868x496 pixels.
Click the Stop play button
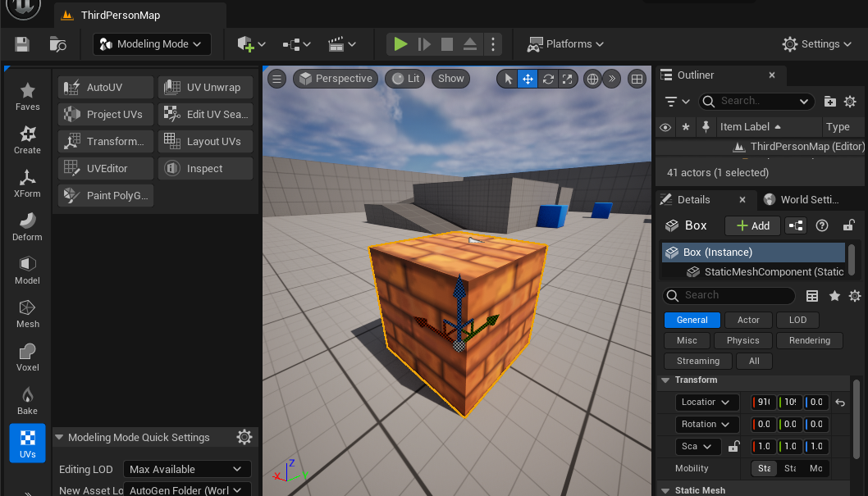[447, 44]
